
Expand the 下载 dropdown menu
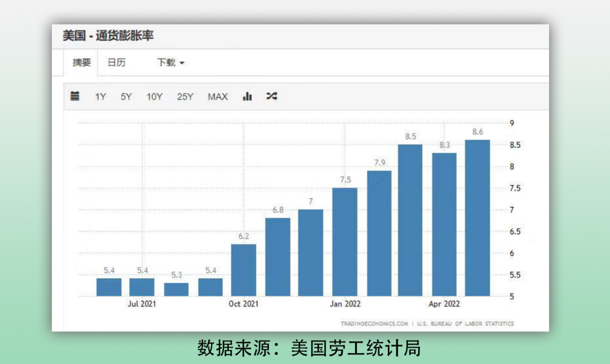pos(171,62)
